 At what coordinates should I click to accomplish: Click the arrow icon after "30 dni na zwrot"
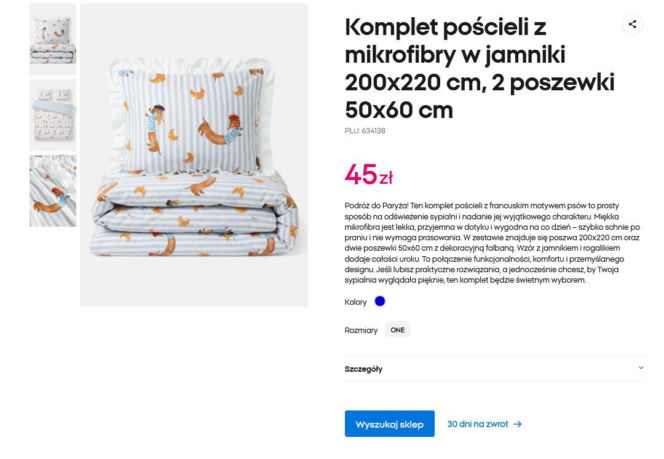pyautogui.click(x=517, y=424)
